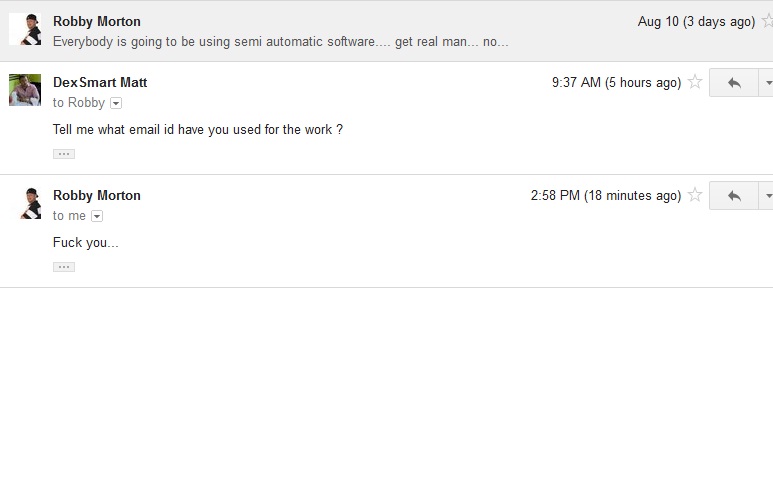Reply to Robby Morton's 2:58 PM message
Viewport: 773px width, 480px height.
(734, 196)
